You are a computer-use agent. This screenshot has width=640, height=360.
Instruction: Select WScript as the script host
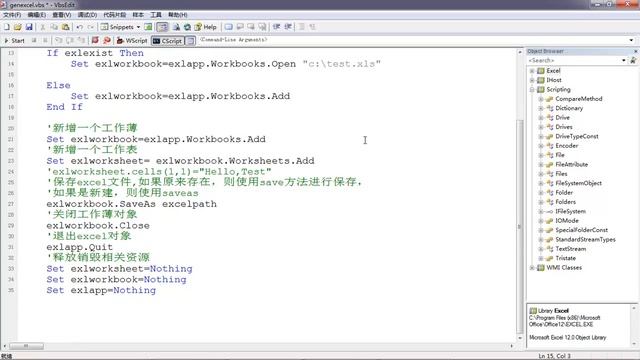(x=132, y=40)
